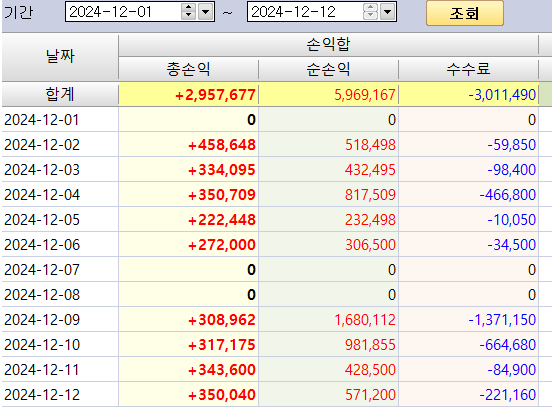The image size is (552, 411).
Task: Click 순손익 value 432,495
Action: tap(370, 170)
